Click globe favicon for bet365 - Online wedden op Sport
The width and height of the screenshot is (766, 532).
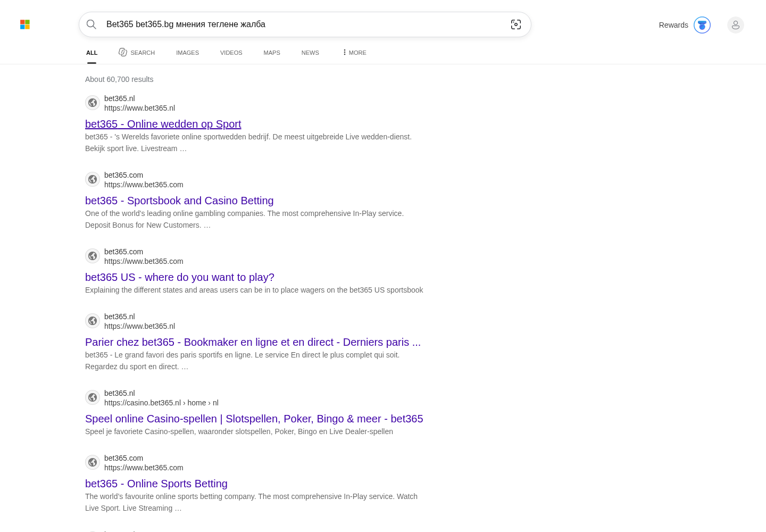point(93,103)
